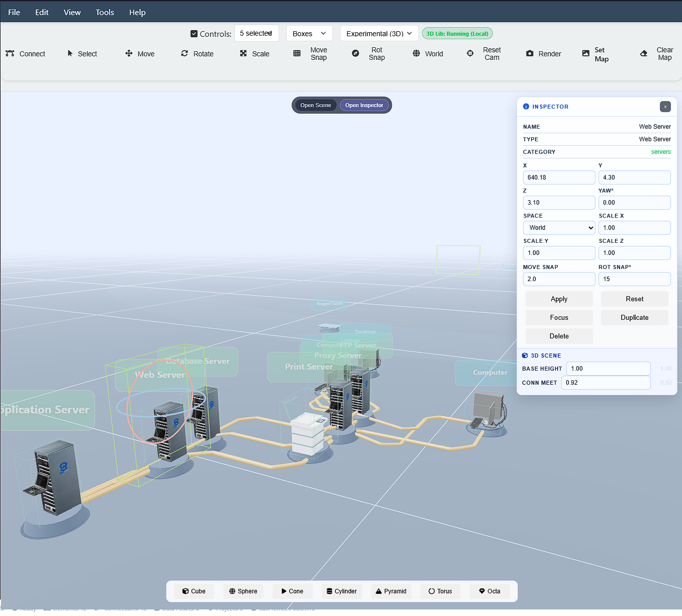Click the green 3D Lib Running badge
The height and width of the screenshot is (616, 682).
pyautogui.click(x=457, y=33)
